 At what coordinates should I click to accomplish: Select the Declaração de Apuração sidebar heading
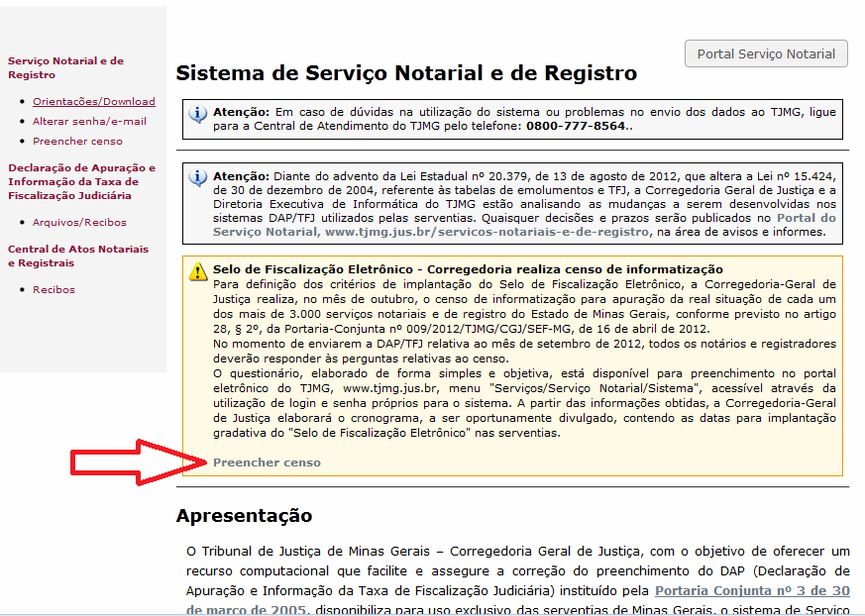tap(81, 181)
